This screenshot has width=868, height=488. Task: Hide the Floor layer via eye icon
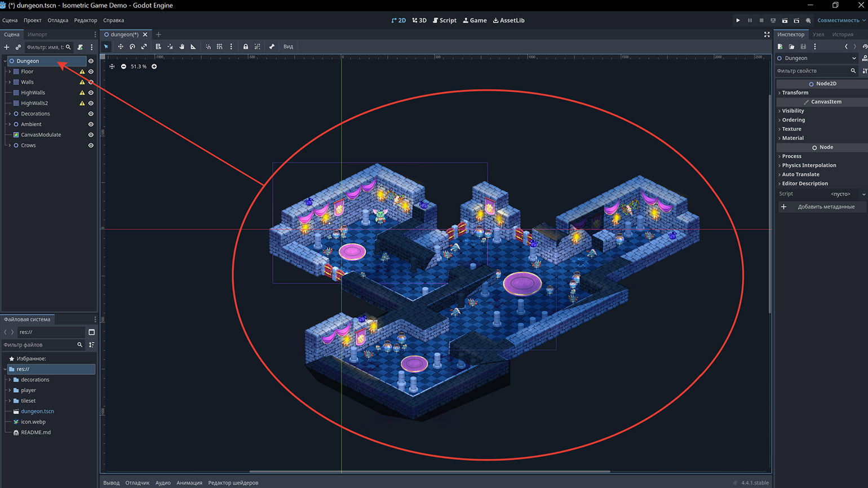tap(91, 72)
